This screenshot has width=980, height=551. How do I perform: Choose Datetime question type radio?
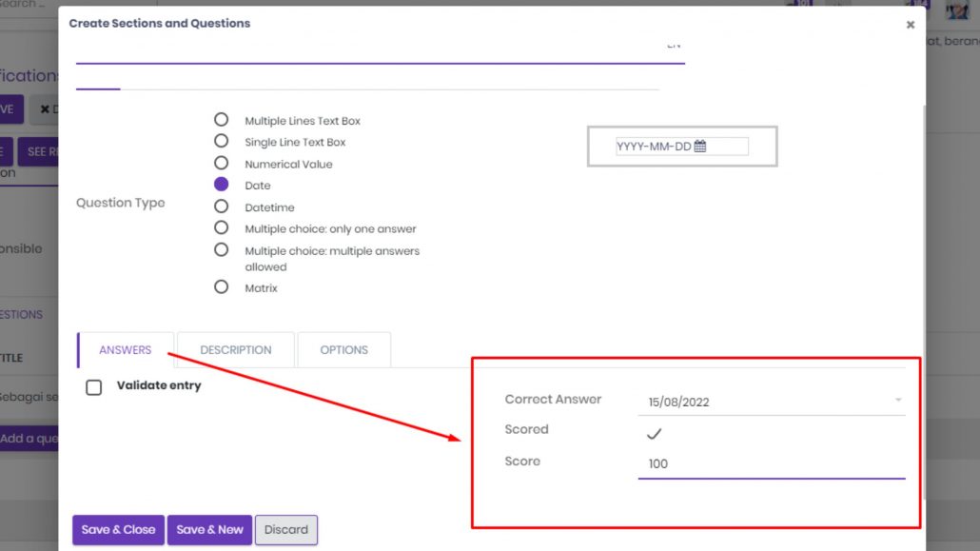tap(222, 207)
